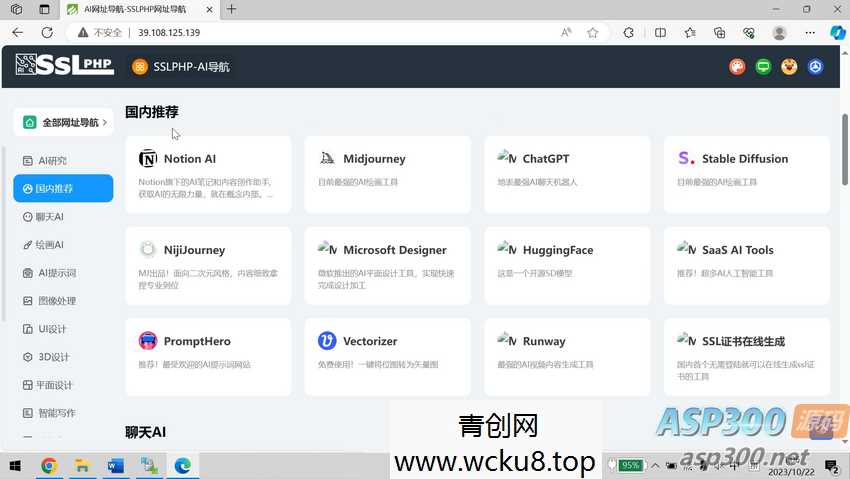Viewport: 850px width, 479px height.
Task: Click the Vectorizer blue logo icon
Action: pyautogui.click(x=327, y=341)
